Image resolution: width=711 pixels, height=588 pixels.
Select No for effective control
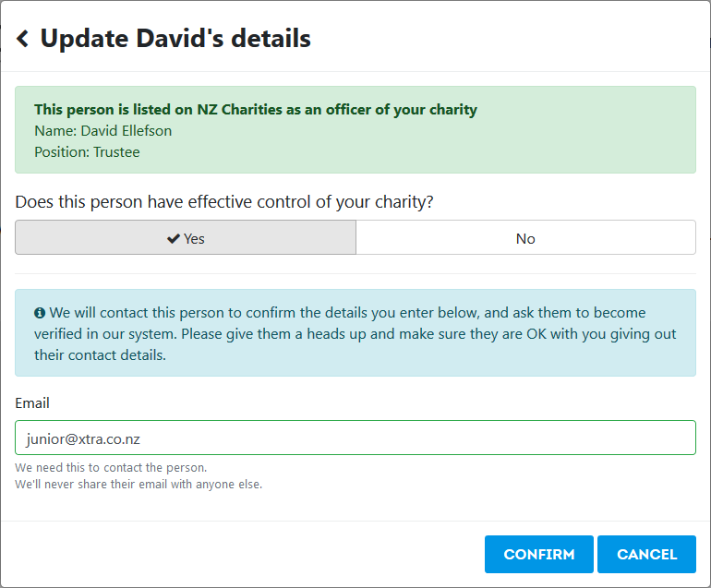(x=525, y=237)
